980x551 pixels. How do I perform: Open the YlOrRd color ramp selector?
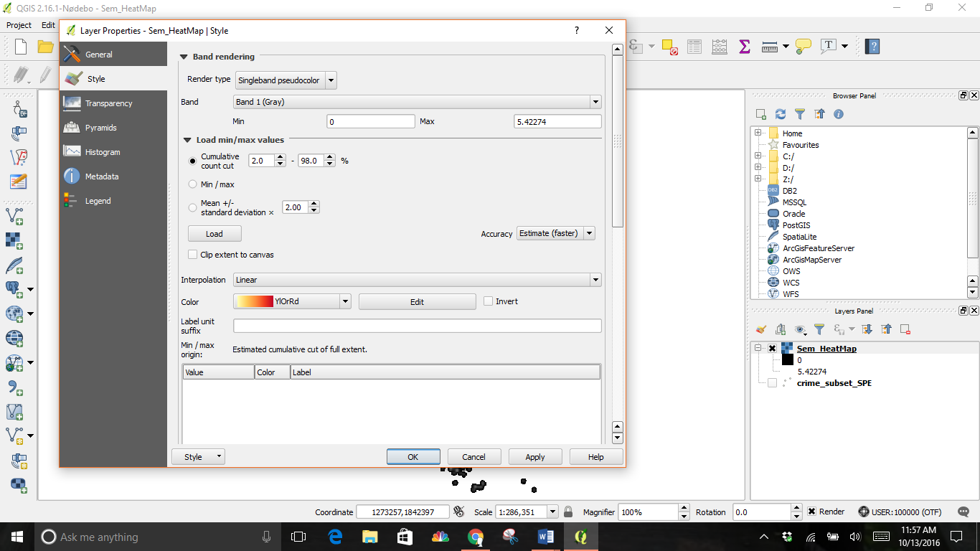pos(292,302)
